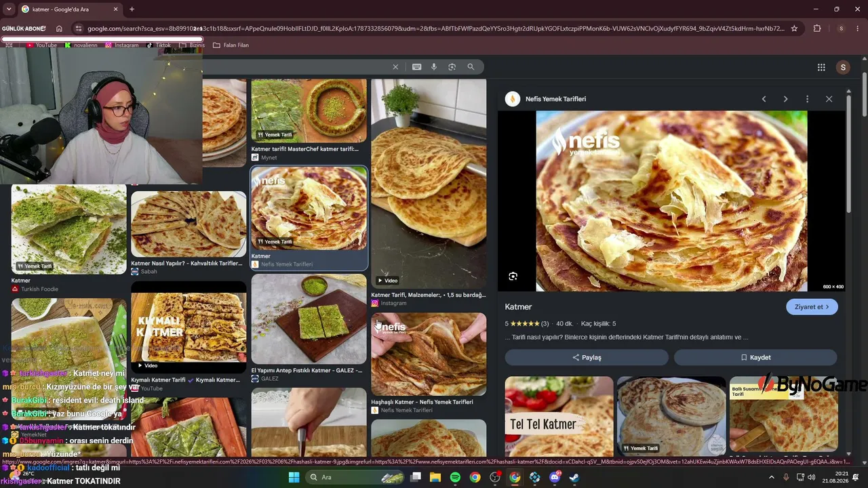Viewport: 868px width, 488px height.
Task: Open the Google account avatar menu
Action: [x=843, y=67]
